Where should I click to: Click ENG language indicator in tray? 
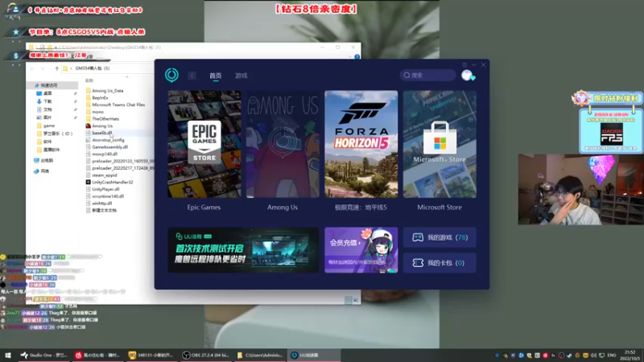coord(612,355)
